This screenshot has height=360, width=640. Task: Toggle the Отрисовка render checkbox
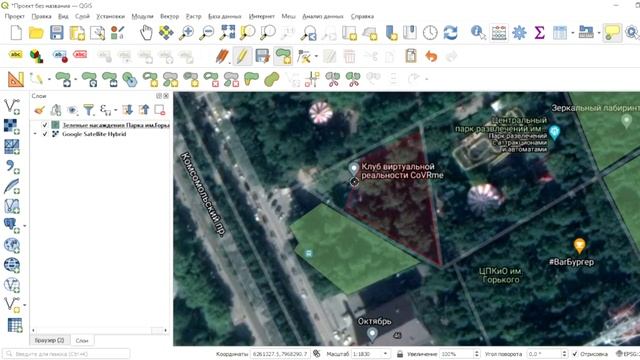tap(575, 354)
